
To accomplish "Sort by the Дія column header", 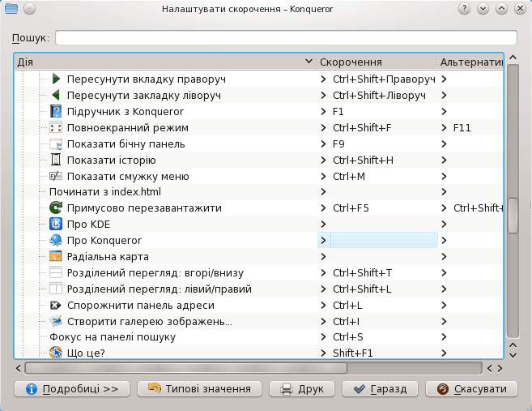I will pos(162,62).
